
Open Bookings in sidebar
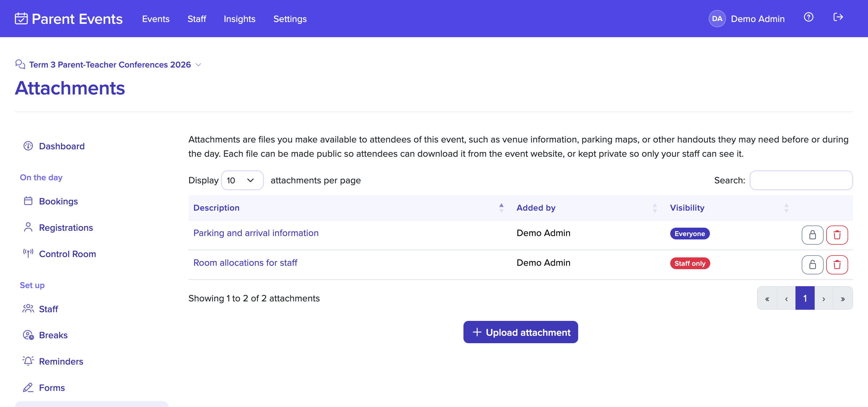click(58, 201)
